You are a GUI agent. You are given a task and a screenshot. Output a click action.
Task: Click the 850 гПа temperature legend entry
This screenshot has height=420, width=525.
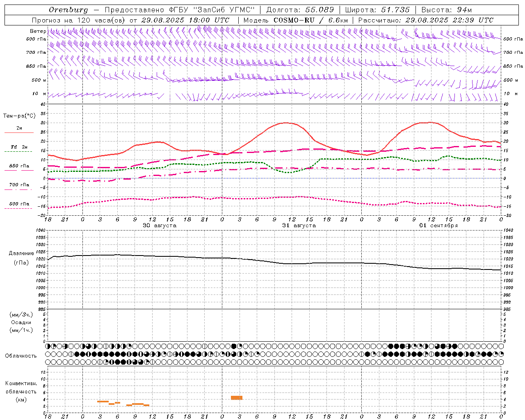coord(19,166)
